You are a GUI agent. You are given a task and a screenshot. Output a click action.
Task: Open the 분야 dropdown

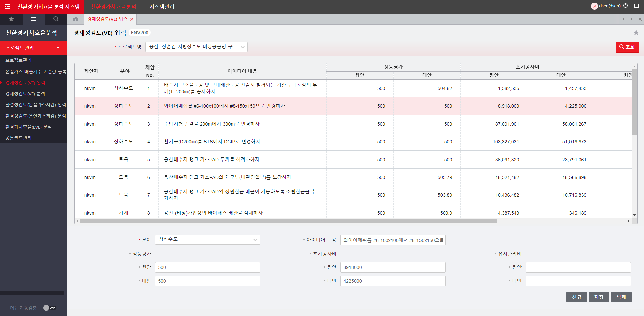[207, 240]
